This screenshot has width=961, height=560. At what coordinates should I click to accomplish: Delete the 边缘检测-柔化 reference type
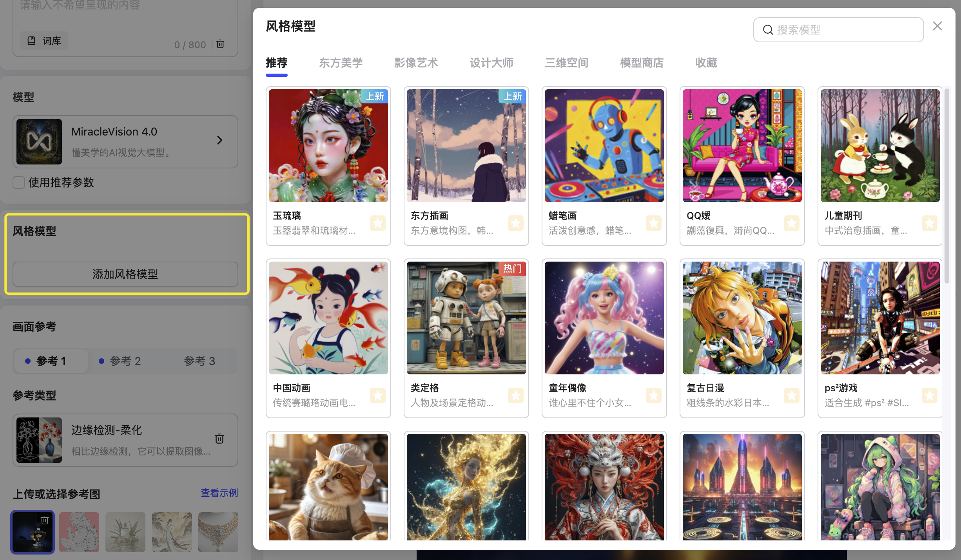pyautogui.click(x=219, y=439)
